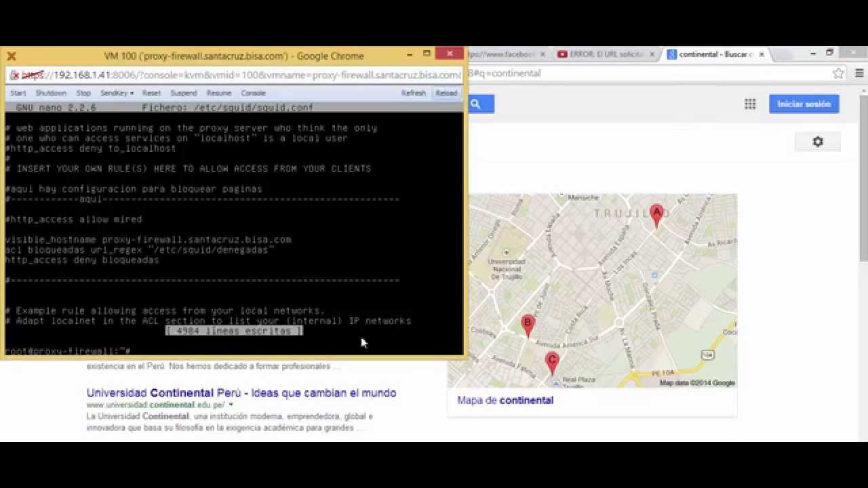Click Stop in the VM console toolbar

click(83, 93)
